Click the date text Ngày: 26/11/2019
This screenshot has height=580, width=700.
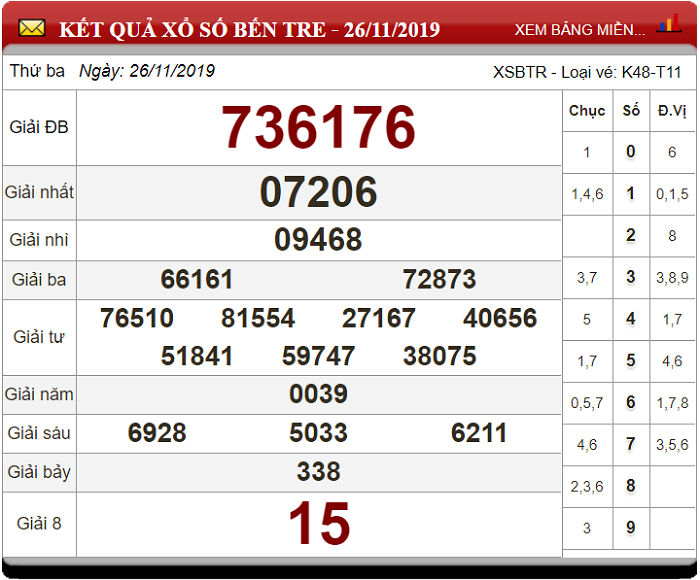pyautogui.click(x=147, y=71)
